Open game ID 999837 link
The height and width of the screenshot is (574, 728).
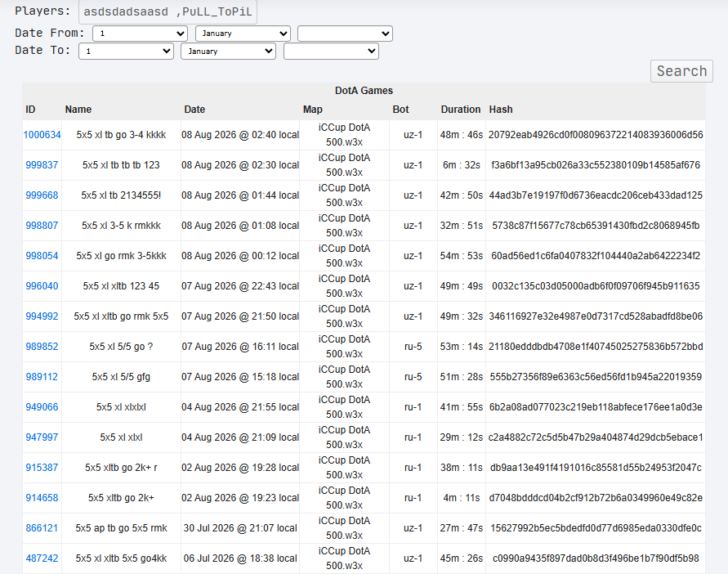42,165
